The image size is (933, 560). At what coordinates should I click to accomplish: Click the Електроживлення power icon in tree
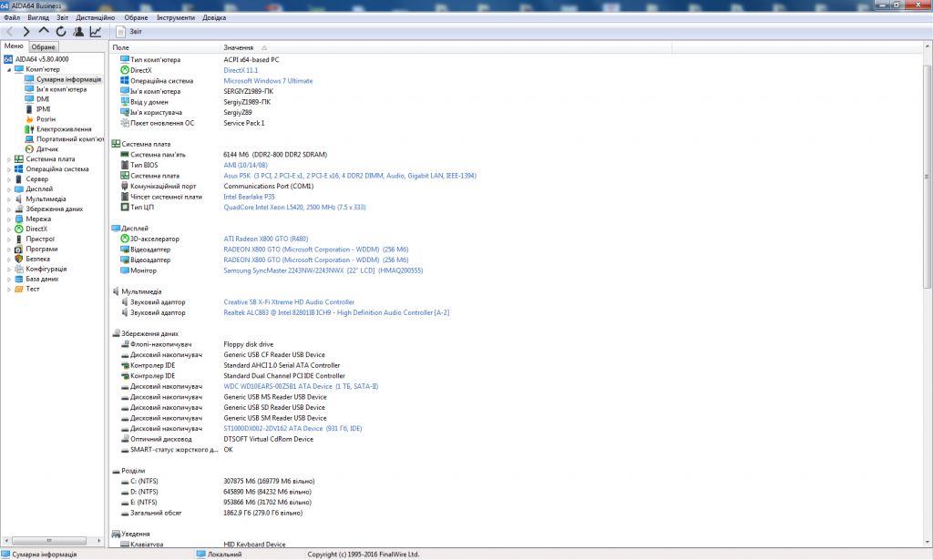pyautogui.click(x=29, y=129)
